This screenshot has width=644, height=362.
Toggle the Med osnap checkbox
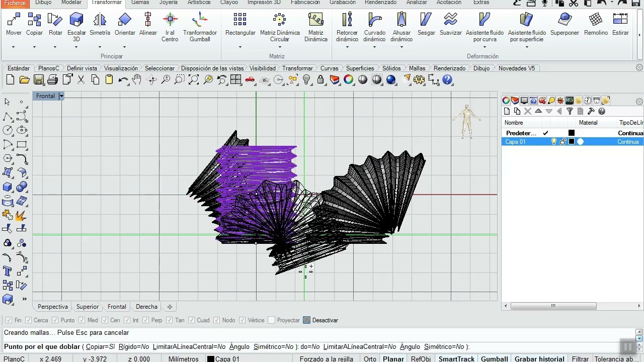tap(82, 320)
